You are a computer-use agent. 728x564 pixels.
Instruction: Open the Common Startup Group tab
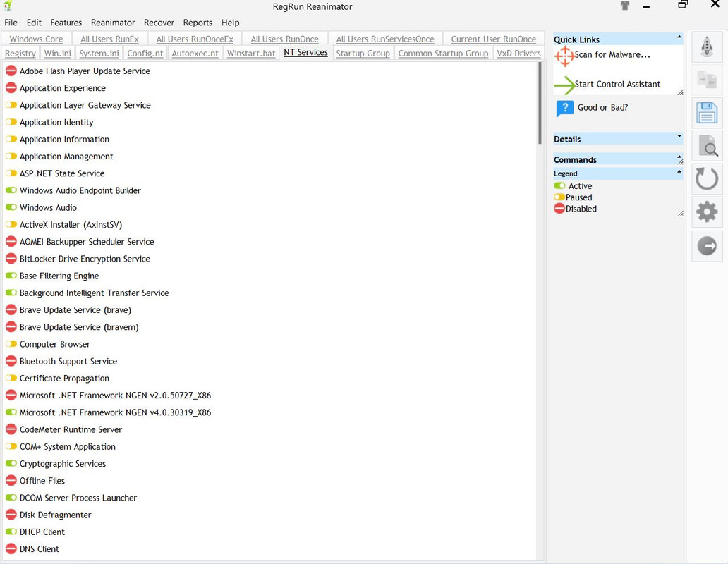pos(444,54)
